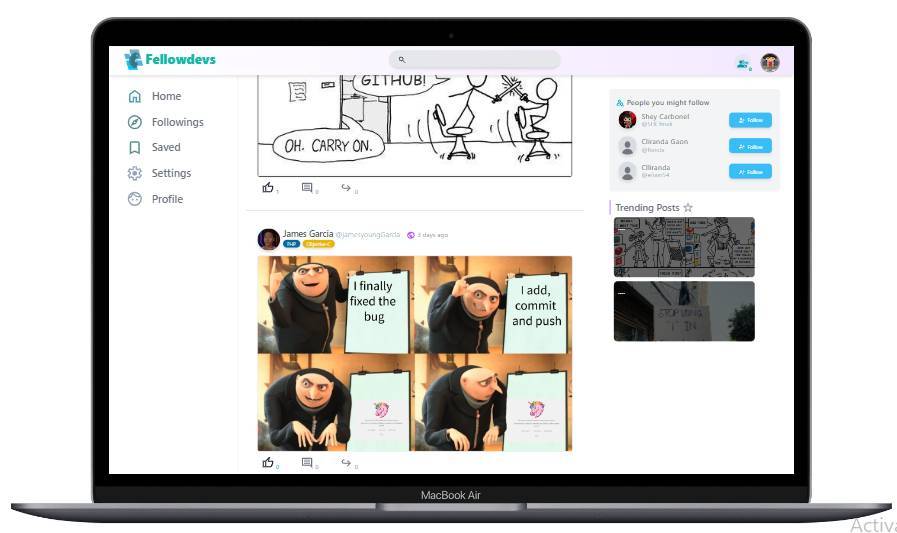Screen dimensions: 897x533
Task: Comment on the GitHub comic post
Action: pos(307,188)
